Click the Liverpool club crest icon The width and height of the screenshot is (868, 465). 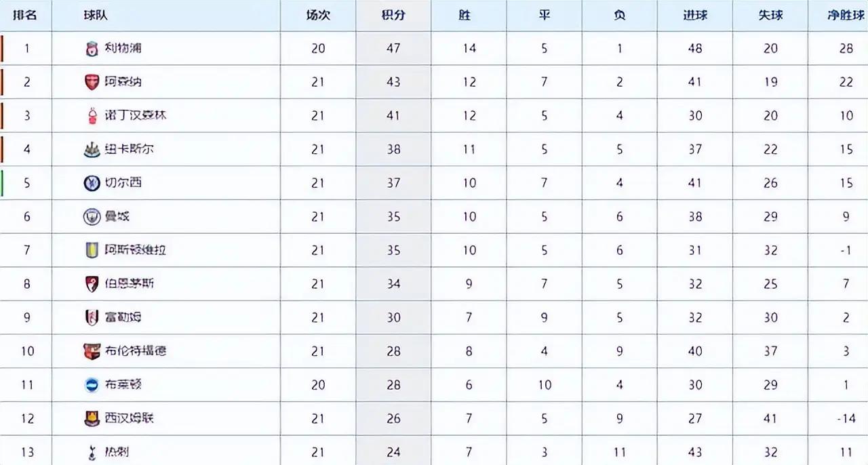92,49
